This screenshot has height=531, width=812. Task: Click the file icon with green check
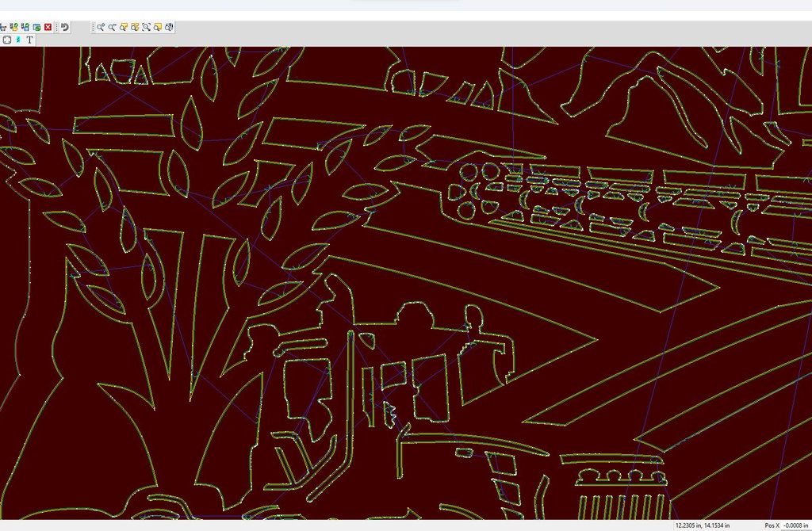(14, 27)
